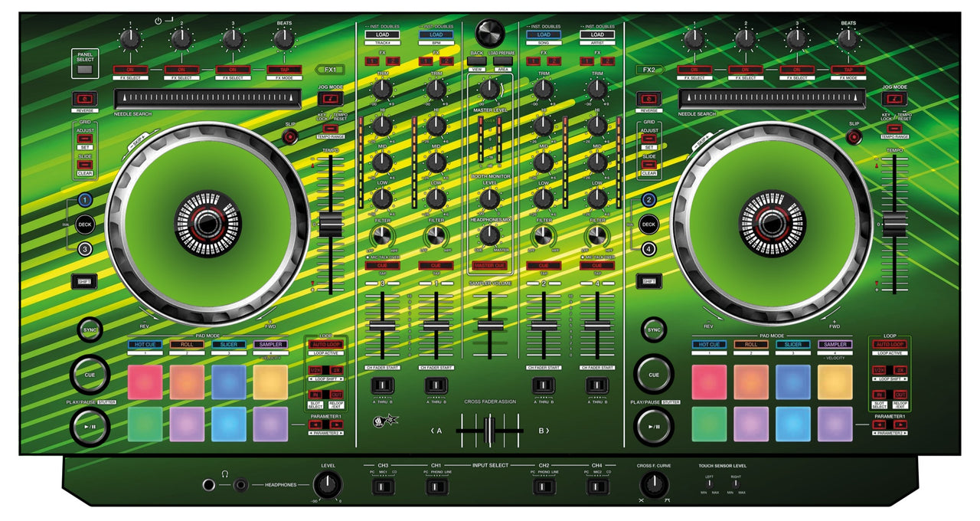Image resolution: width=980 pixels, height=521 pixels.
Task: Hit the dark blue pad on right deck
Action: coord(792,382)
